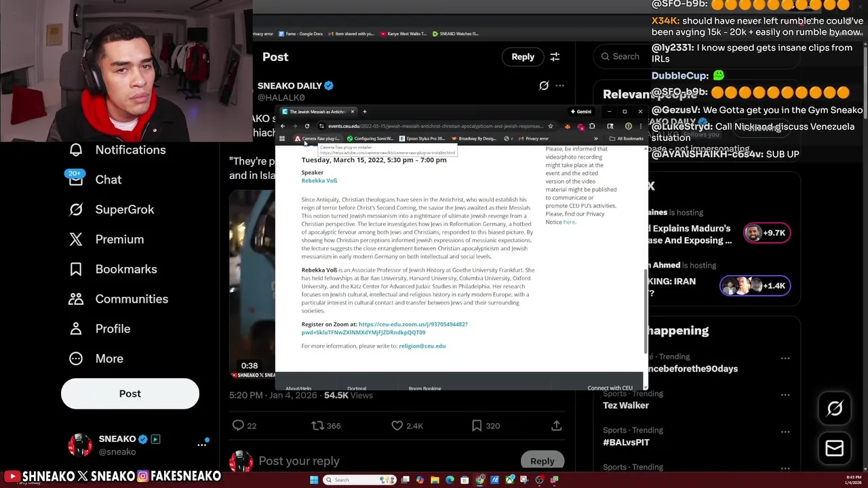Click the Windows taskbar Search box
This screenshot has height=488, width=868.
(x=359, y=480)
